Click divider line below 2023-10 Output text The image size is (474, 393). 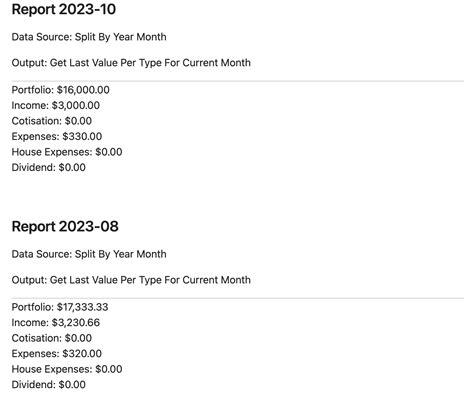point(238,81)
